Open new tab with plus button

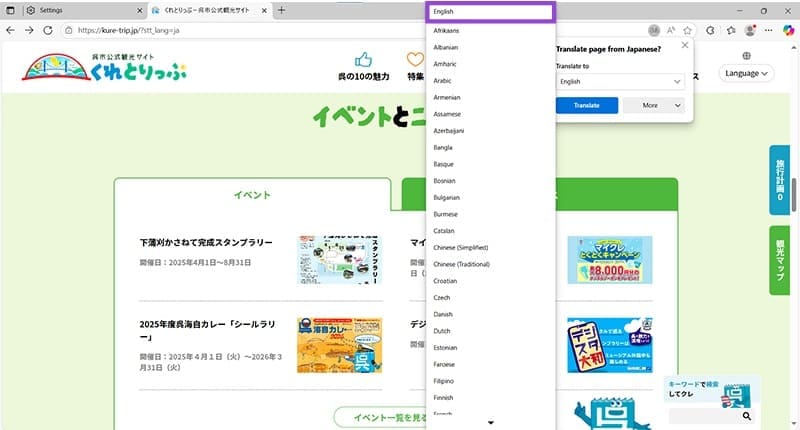(281, 10)
